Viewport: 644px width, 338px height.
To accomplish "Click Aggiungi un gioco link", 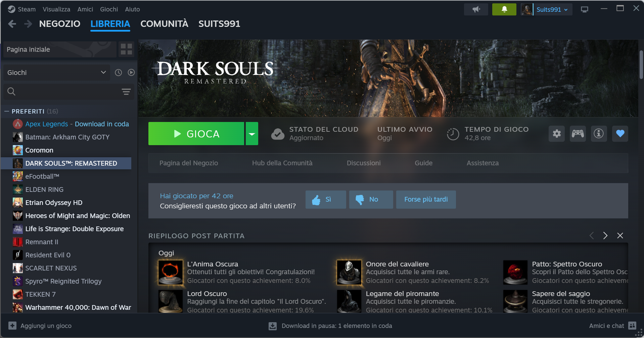I will [46, 326].
